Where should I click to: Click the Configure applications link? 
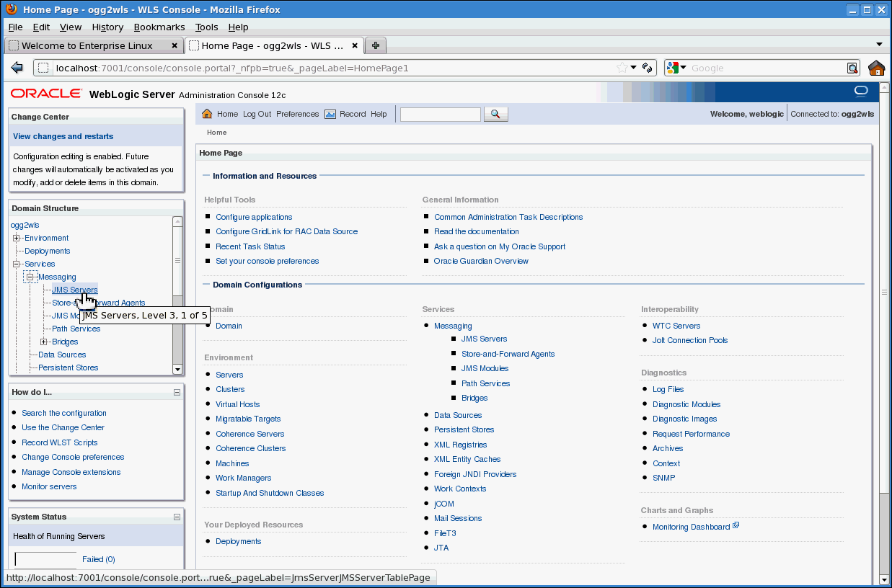point(254,217)
